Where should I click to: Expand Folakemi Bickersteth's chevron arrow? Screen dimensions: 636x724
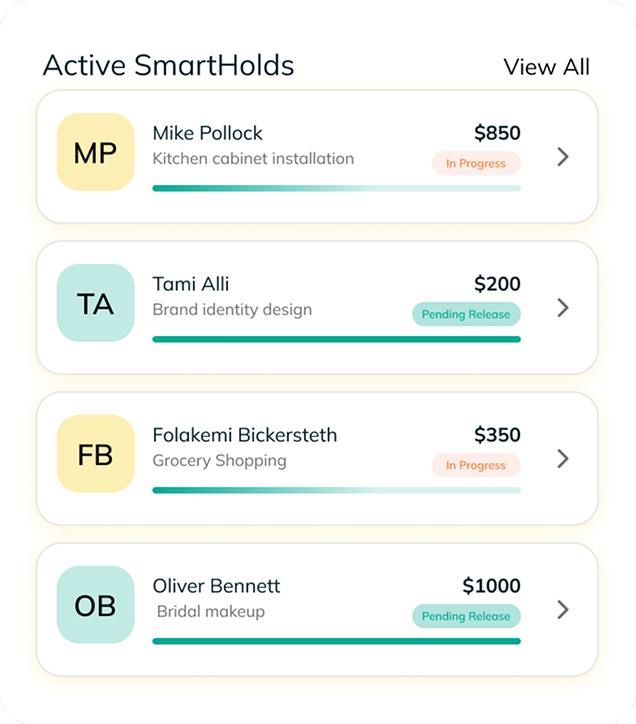pos(563,458)
